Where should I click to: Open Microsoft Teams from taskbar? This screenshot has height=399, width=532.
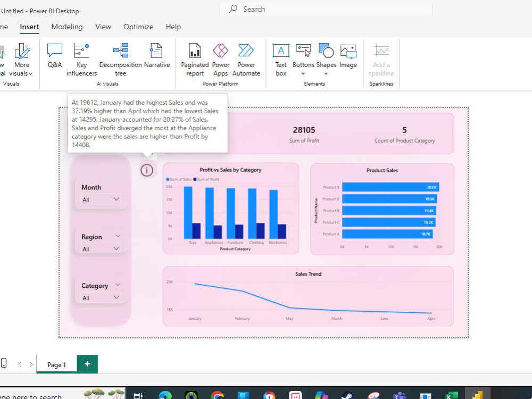400,395
